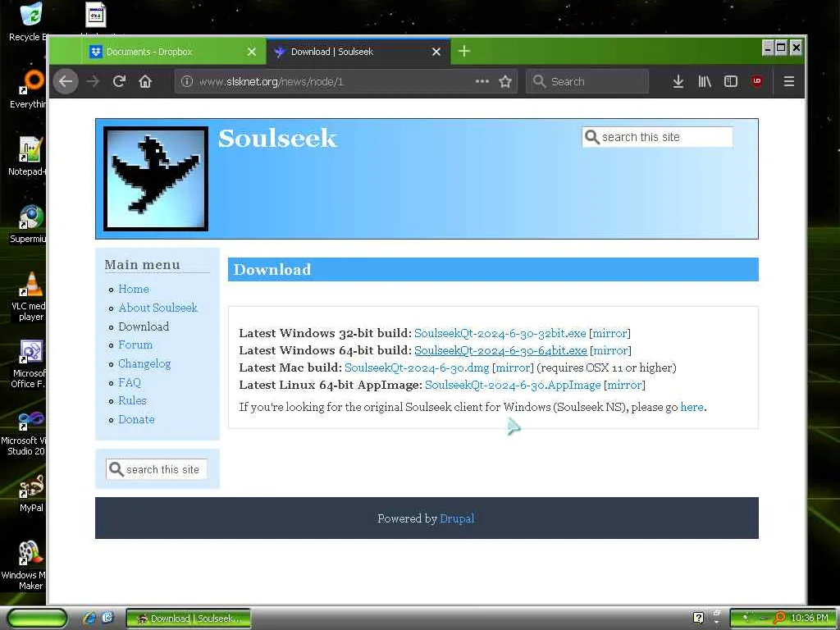Download SoulseekQt-2024-6-30.dmg Mac build
This screenshot has height=630, width=840.
click(417, 367)
